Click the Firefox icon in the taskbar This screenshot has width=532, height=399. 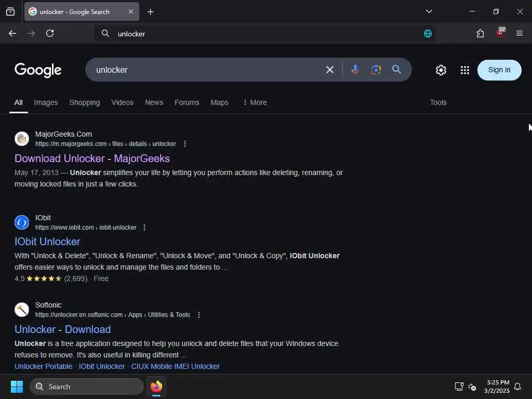tap(156, 387)
